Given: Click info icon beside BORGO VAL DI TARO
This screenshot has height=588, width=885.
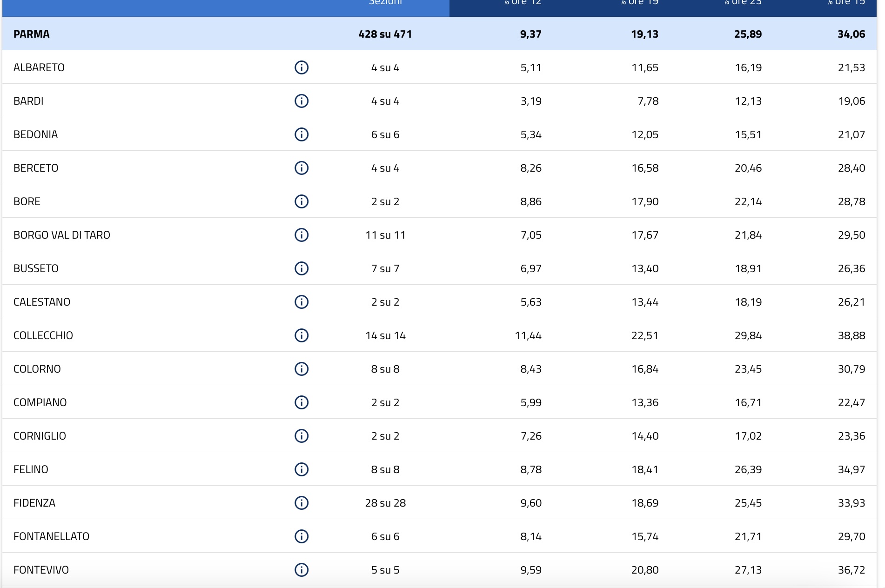Looking at the screenshot, I should click(x=302, y=235).
